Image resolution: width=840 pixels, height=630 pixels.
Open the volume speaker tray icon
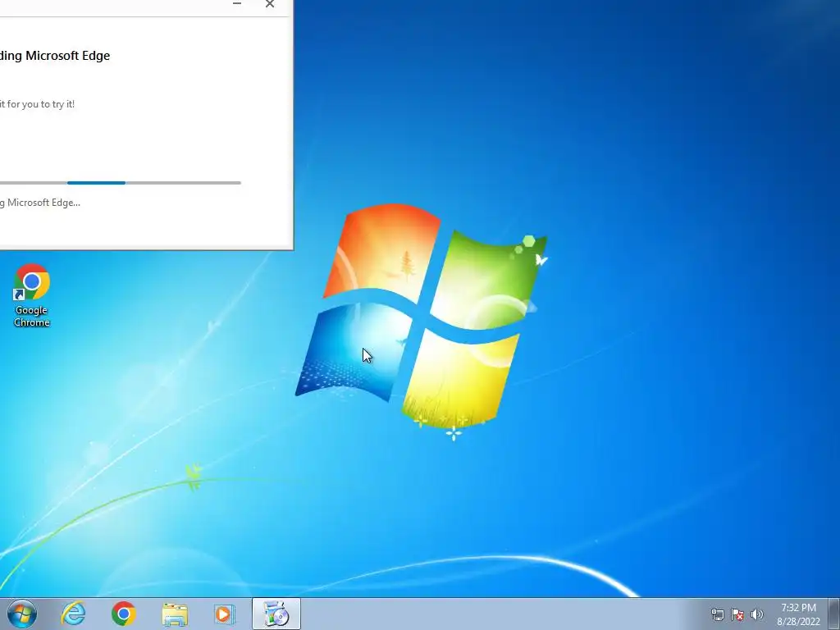(757, 614)
